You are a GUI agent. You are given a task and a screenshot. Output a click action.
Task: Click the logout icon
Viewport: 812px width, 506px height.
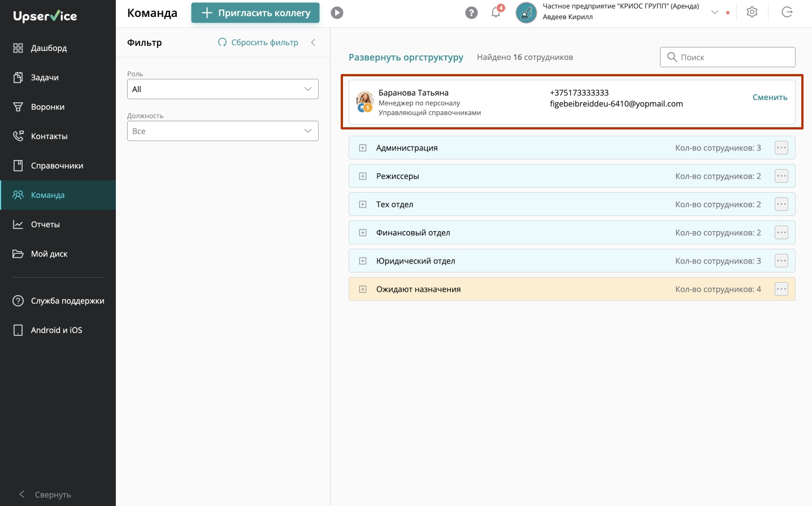787,12
